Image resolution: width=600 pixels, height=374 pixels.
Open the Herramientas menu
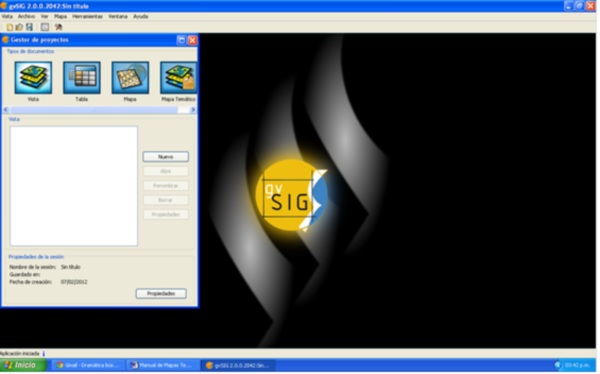coord(87,16)
